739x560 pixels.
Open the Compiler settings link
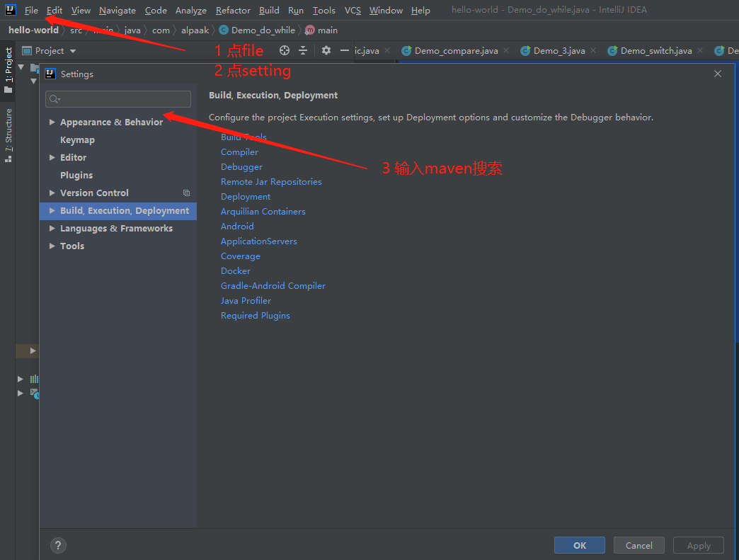pyautogui.click(x=239, y=152)
